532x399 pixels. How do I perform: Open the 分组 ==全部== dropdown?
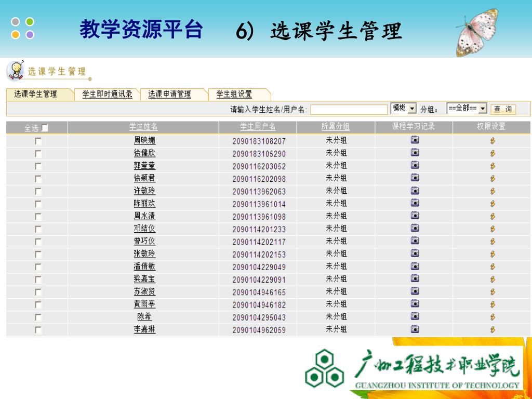[x=483, y=109]
